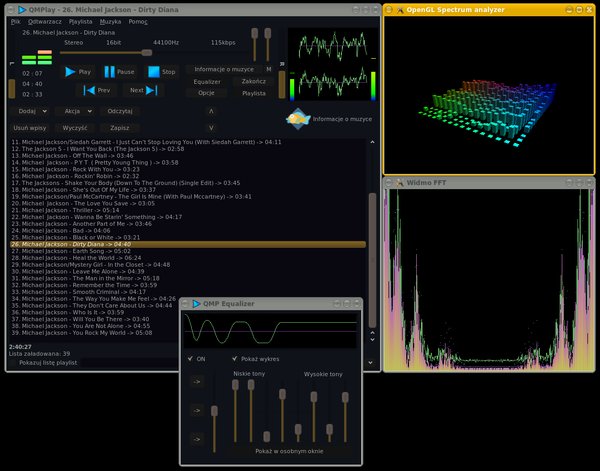600x471 pixels.
Task: Uncheck the Pokaż wykres checkbox
Action: tap(236, 358)
